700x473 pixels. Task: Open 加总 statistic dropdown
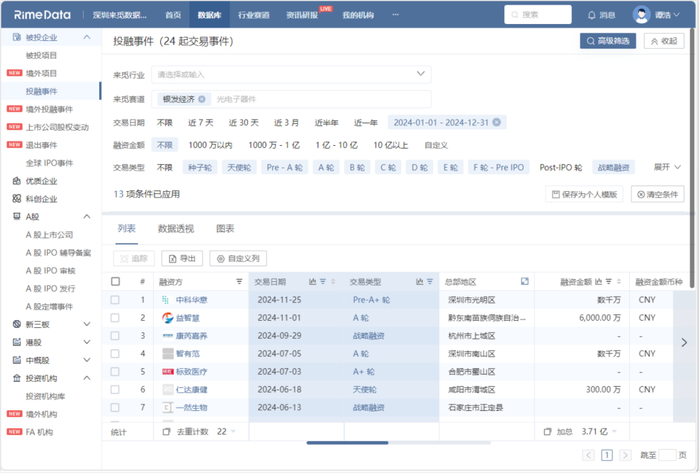point(614,432)
